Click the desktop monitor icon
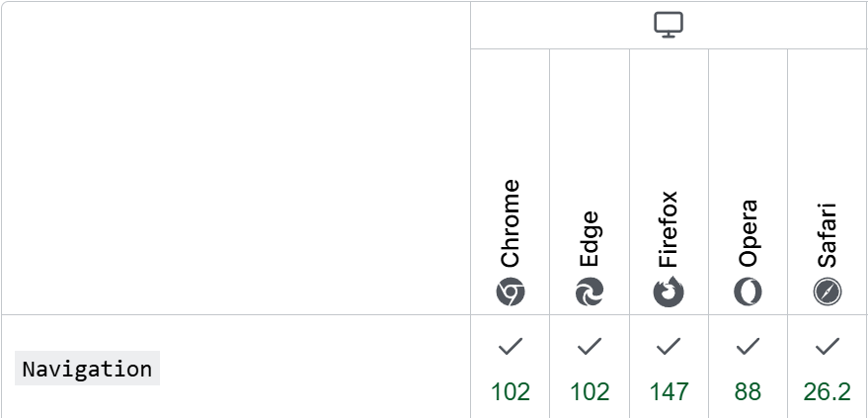Viewport: 868px width, 418px height. 669,26
